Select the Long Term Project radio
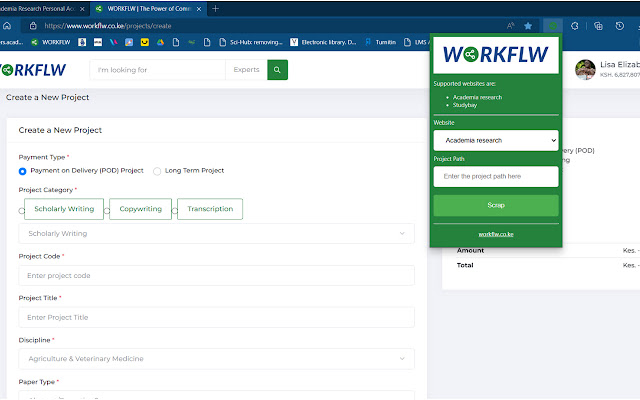 click(157, 171)
